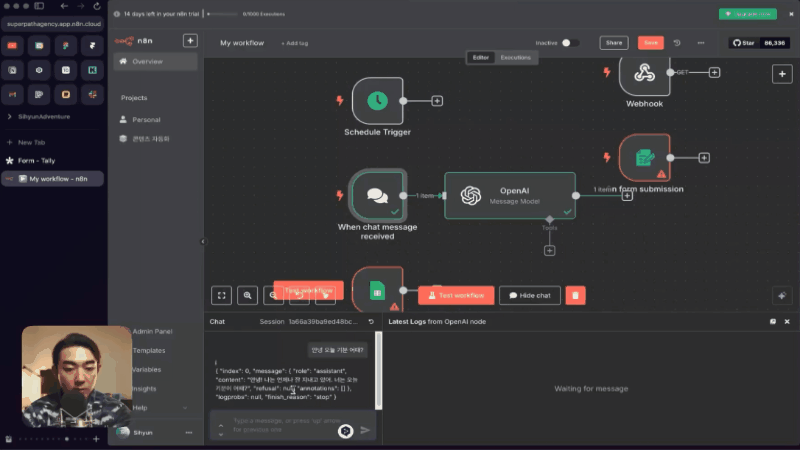Go back in the browser
The image size is (800, 450).
point(64,6)
